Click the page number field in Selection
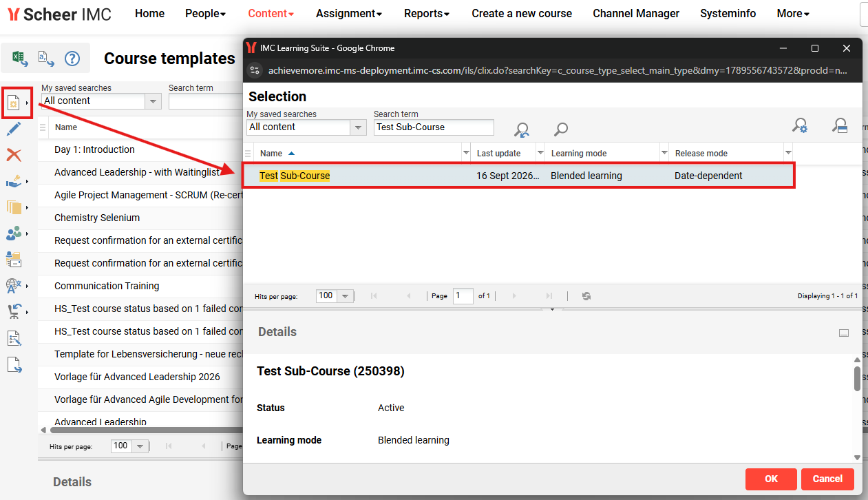868x500 pixels. click(x=463, y=296)
